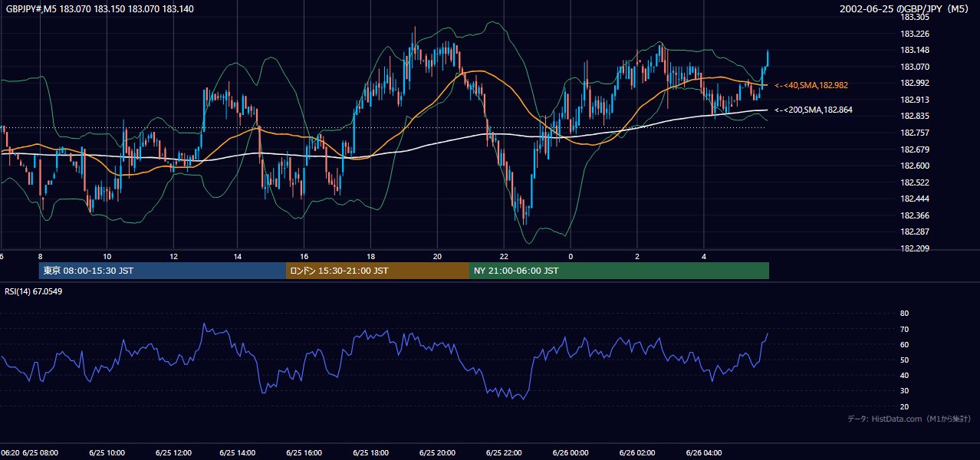980x460 pixels.
Task: Click hour label 14 below price chart
Action: coord(238,256)
